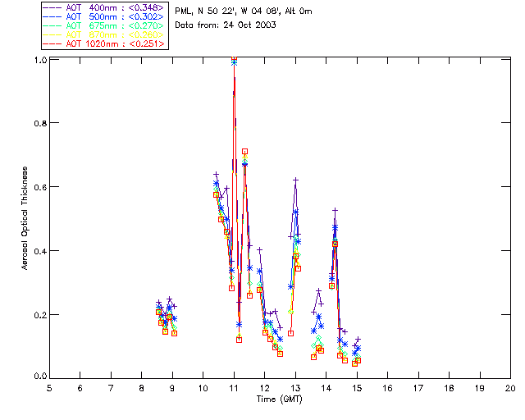Click the PML station location text
The image size is (525, 420).
pos(244,11)
